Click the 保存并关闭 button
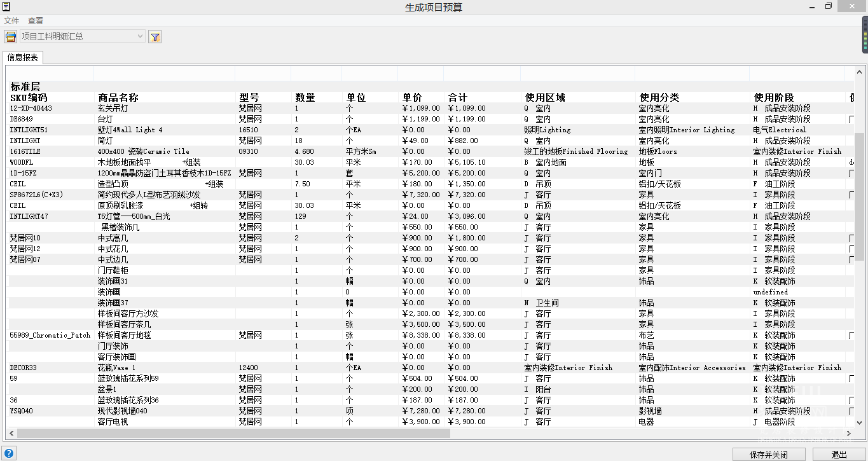The width and height of the screenshot is (868, 461). (769, 455)
